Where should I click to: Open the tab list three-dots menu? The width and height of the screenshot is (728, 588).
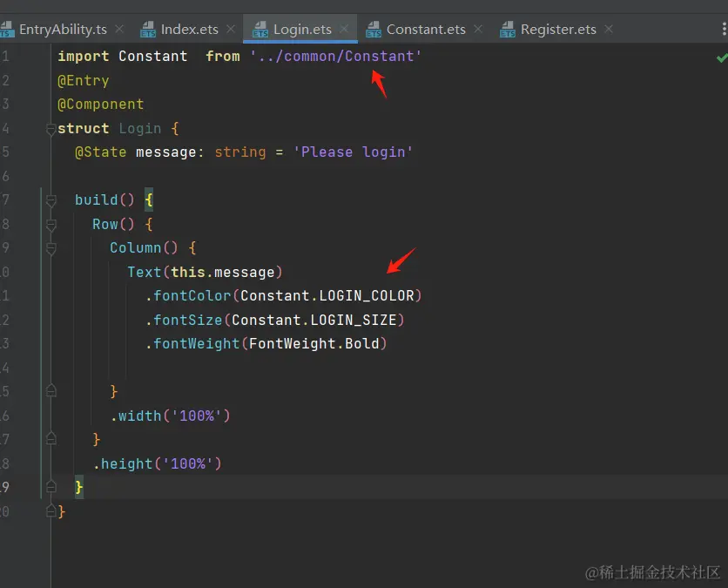[724, 30]
